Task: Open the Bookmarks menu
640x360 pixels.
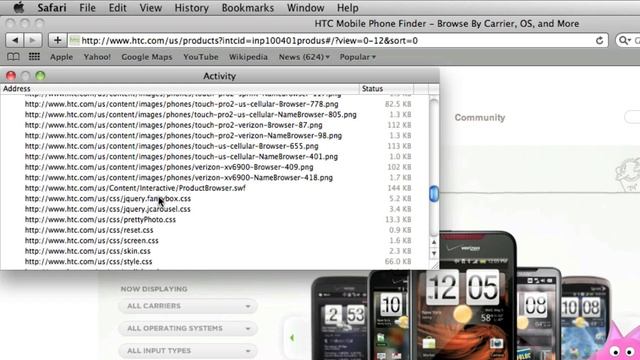Action: [x=248, y=8]
